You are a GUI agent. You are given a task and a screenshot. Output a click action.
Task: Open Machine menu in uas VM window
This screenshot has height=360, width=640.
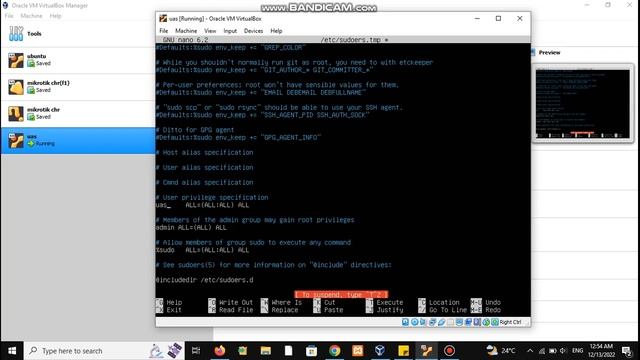click(186, 31)
